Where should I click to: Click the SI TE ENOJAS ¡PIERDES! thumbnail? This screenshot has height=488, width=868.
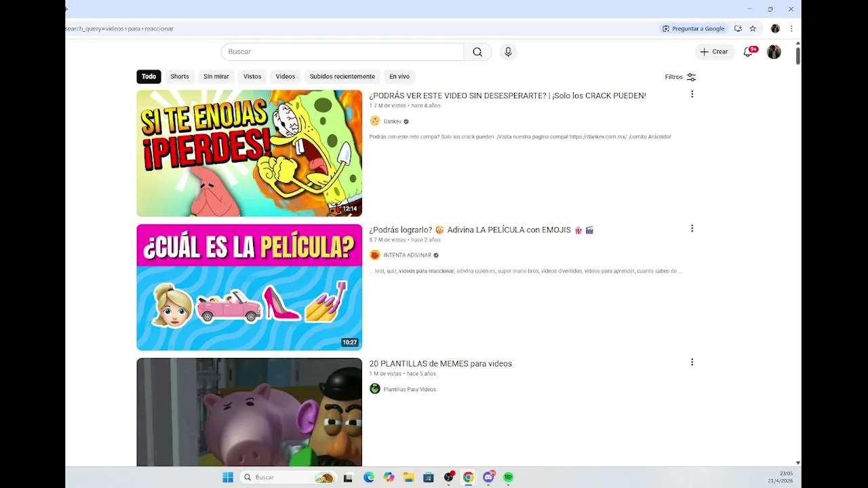[x=250, y=153]
